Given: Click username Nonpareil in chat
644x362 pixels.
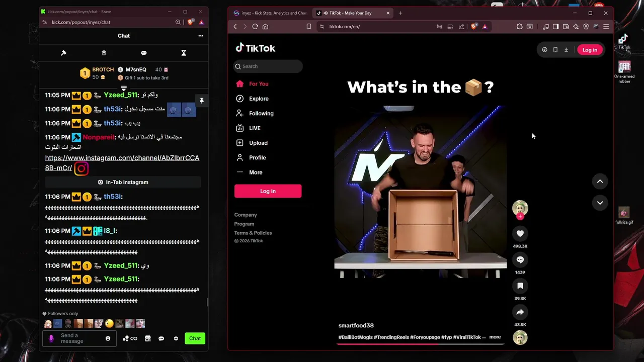Looking at the screenshot, I should 98,137.
